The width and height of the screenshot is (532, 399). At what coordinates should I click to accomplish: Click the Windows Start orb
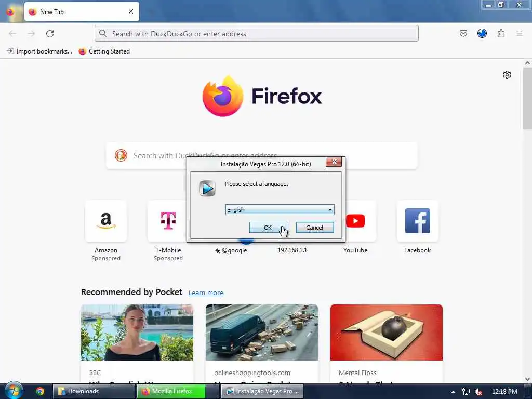14,391
